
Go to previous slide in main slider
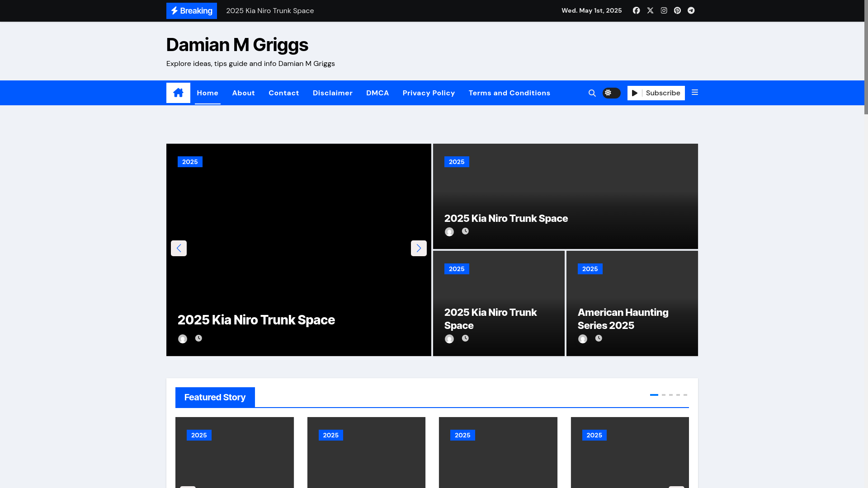(x=179, y=248)
